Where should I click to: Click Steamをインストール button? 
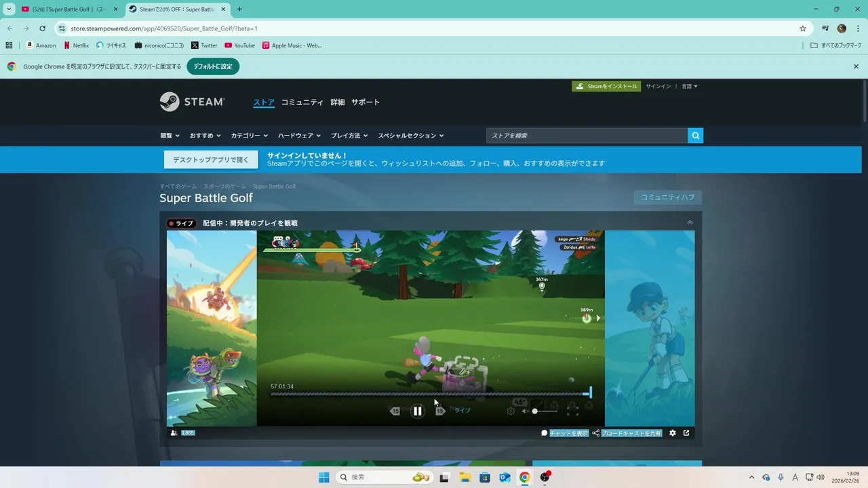click(606, 86)
